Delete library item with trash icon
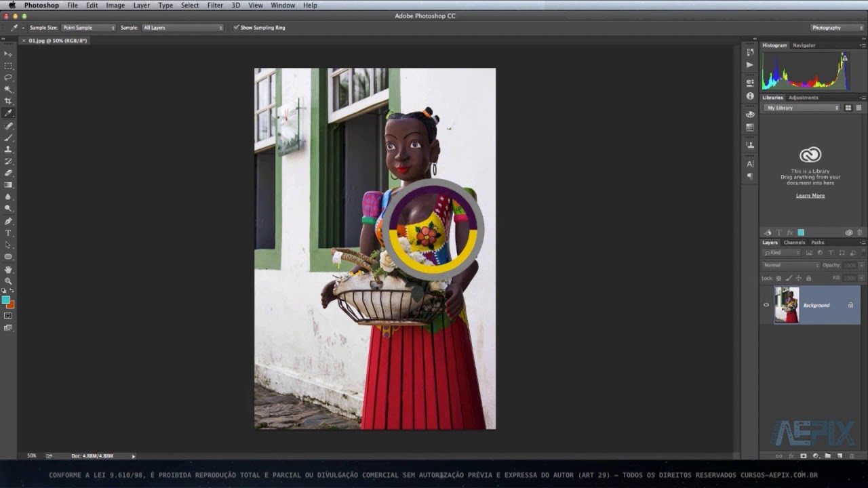This screenshot has width=868, height=488. coord(860,232)
